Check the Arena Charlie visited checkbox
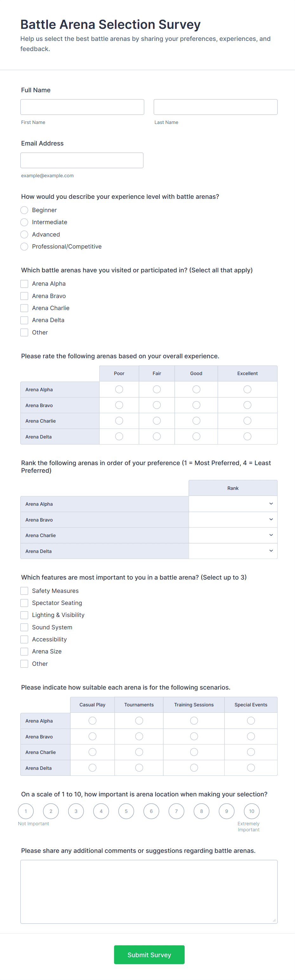Screen dimensions: 295x980 pos(24,308)
